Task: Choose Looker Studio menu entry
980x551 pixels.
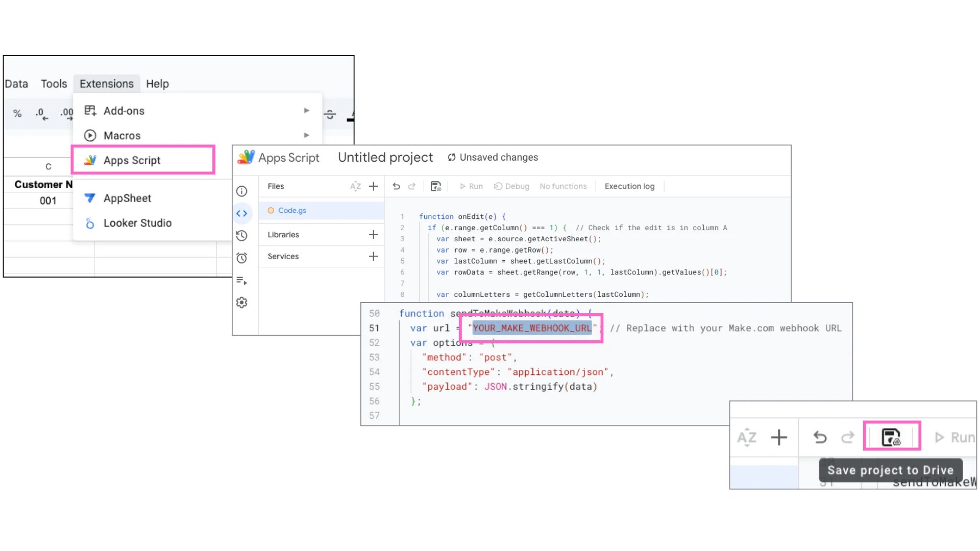Action: pos(137,223)
